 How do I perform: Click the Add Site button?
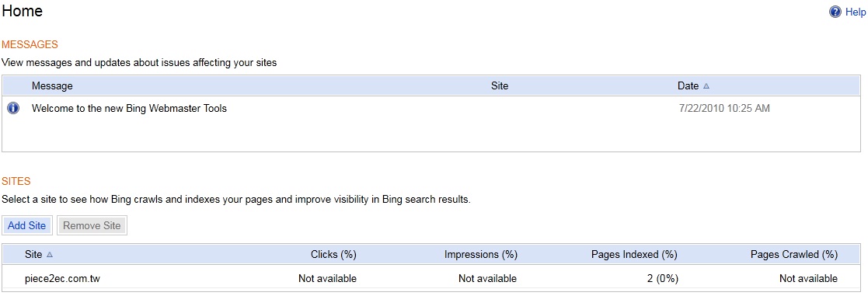click(x=27, y=226)
